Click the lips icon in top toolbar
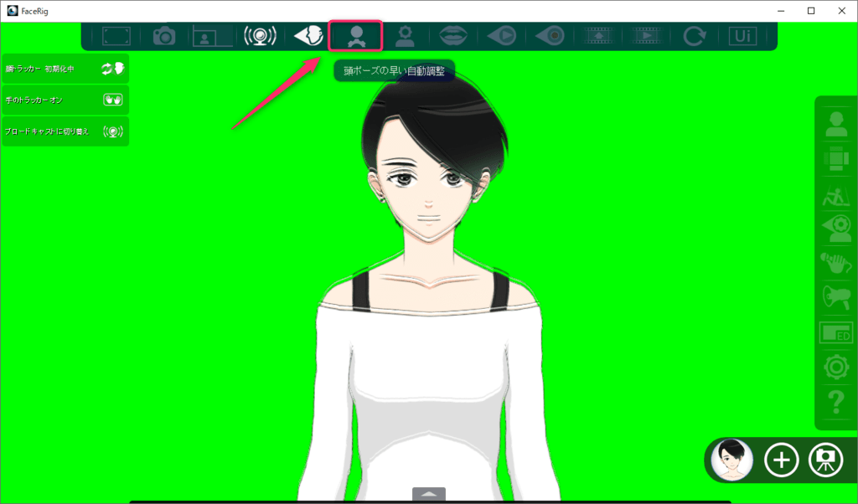This screenshot has height=504, width=858. point(452,36)
